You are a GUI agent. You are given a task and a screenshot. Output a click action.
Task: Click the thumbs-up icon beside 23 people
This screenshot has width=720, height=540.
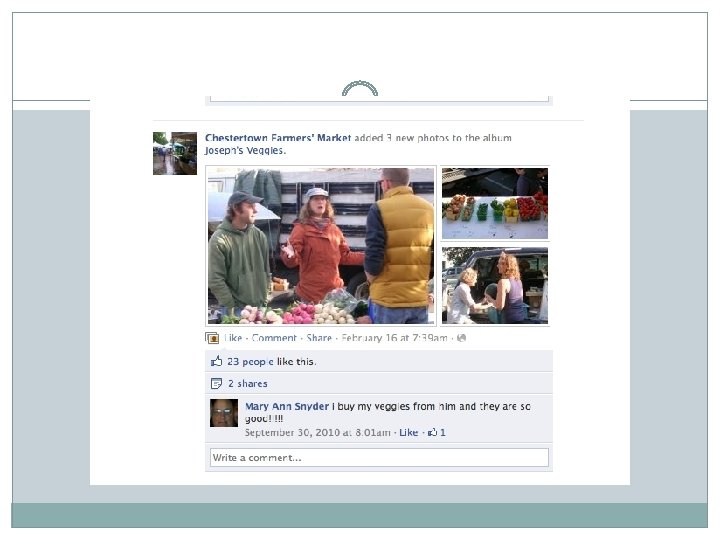pyautogui.click(x=216, y=361)
